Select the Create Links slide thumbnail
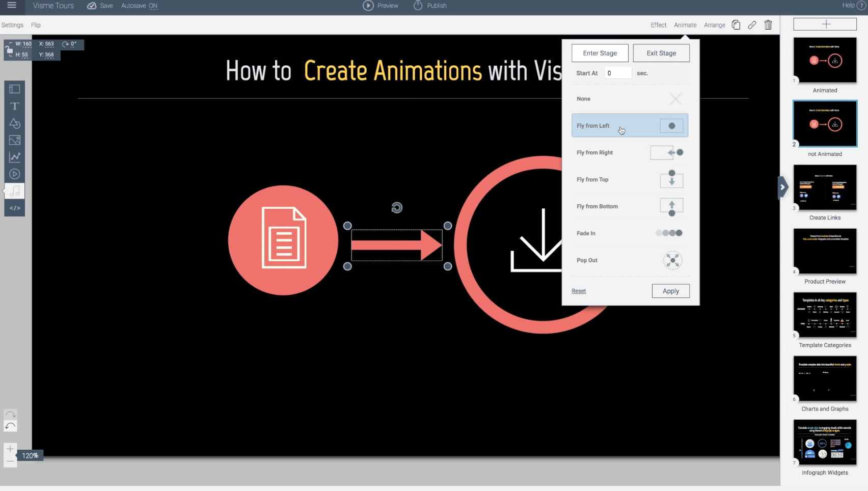This screenshot has width=868, height=491. pyautogui.click(x=825, y=187)
